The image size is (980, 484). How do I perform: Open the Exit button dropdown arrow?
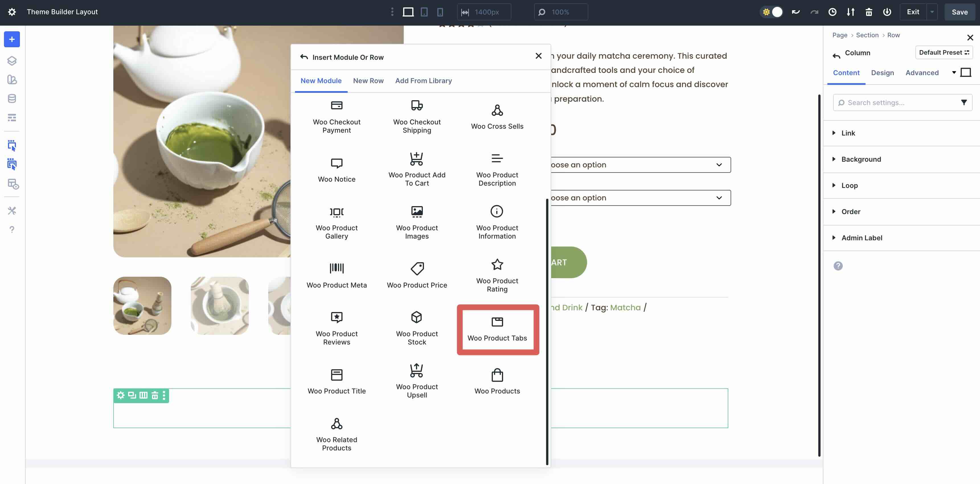tap(932, 12)
